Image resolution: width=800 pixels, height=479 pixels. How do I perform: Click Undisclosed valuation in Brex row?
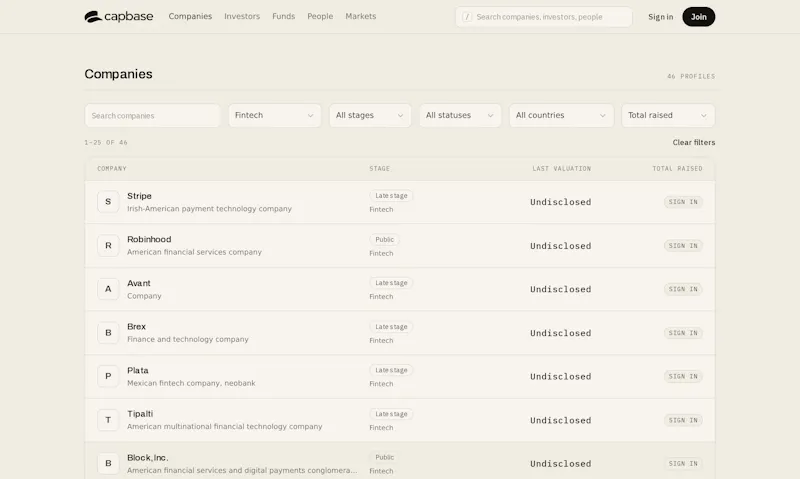(561, 333)
